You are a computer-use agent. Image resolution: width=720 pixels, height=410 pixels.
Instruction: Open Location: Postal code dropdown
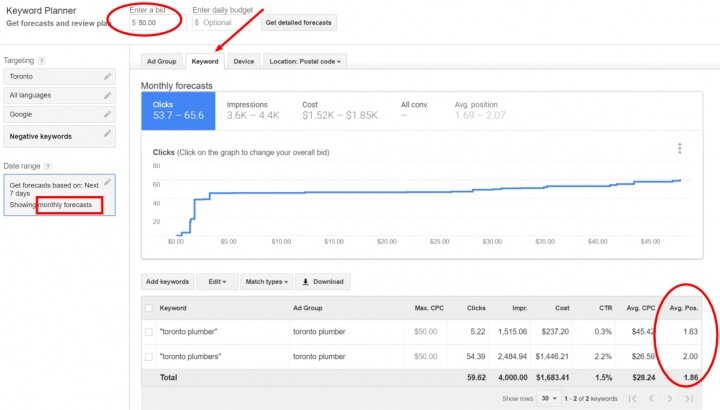pyautogui.click(x=305, y=62)
